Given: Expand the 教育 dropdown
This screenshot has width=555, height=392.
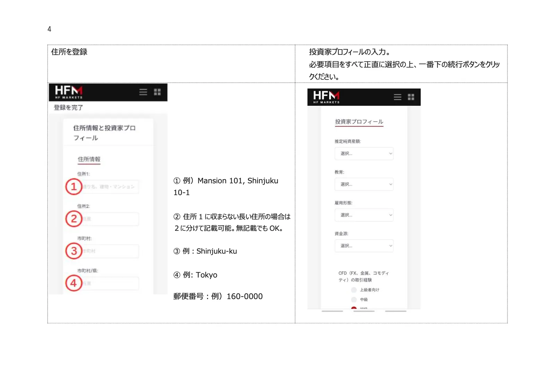Looking at the screenshot, I should coord(364,184).
